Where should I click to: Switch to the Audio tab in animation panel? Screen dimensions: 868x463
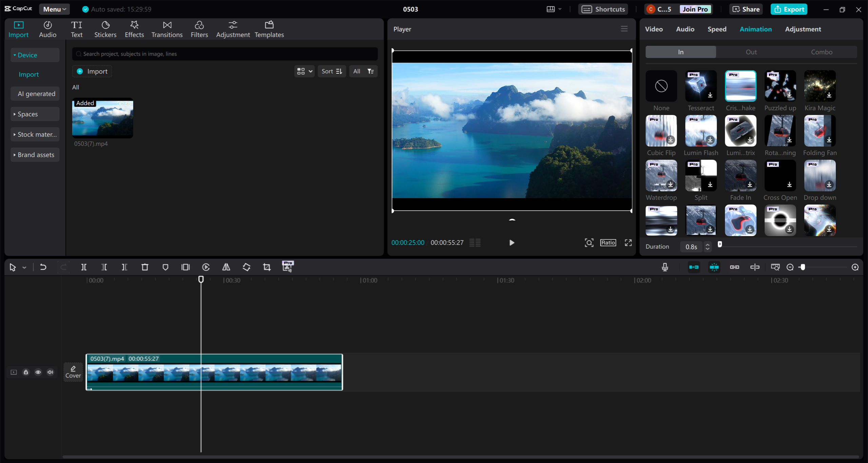click(x=684, y=29)
